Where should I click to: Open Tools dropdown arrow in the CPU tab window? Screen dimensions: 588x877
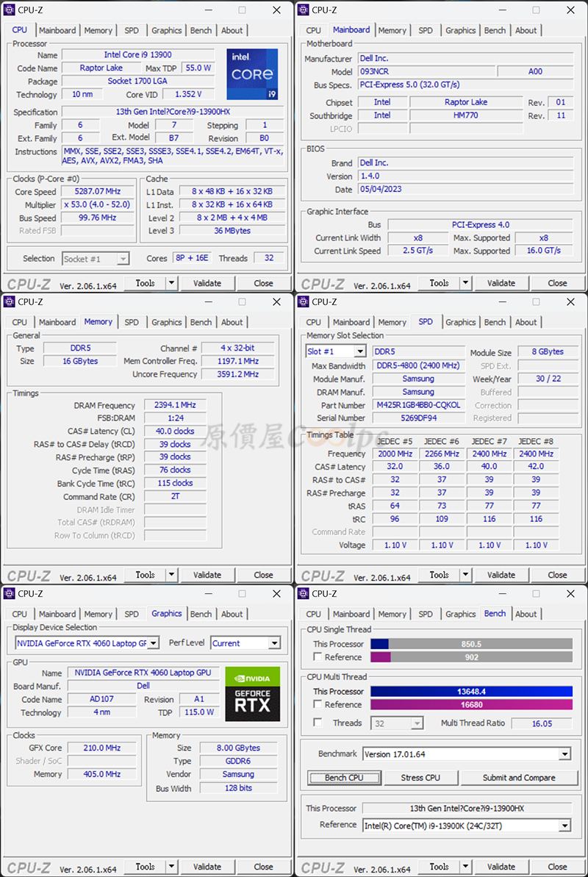[172, 283]
